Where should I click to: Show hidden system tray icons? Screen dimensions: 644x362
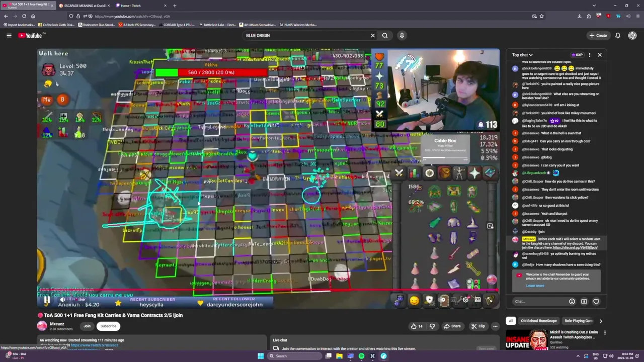click(x=578, y=356)
